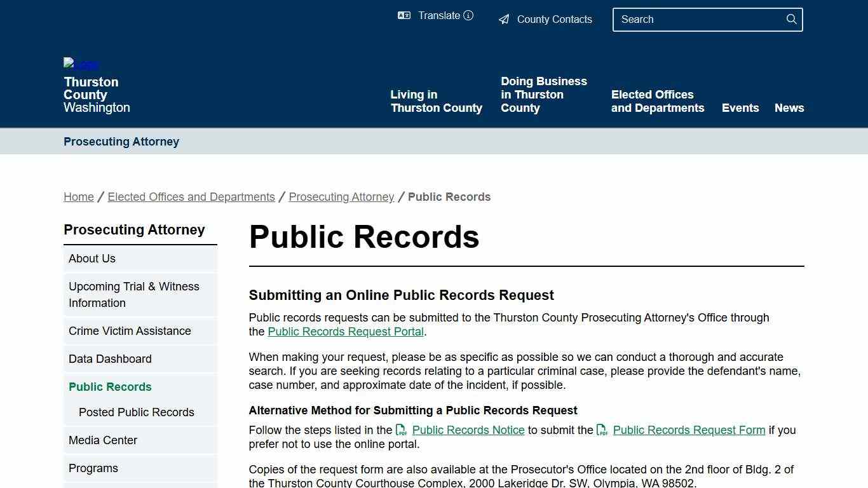Open the Data Dashboard sidebar link
This screenshot has height=488, width=868.
click(110, 358)
